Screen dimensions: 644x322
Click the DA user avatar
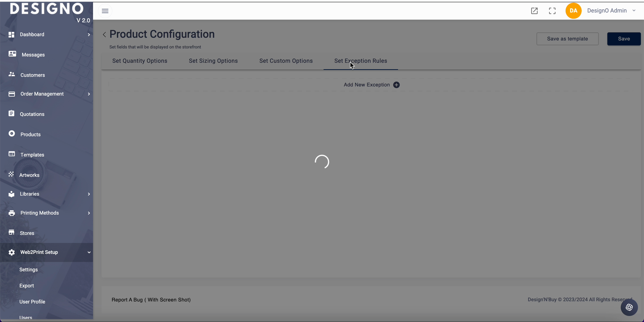573,11
